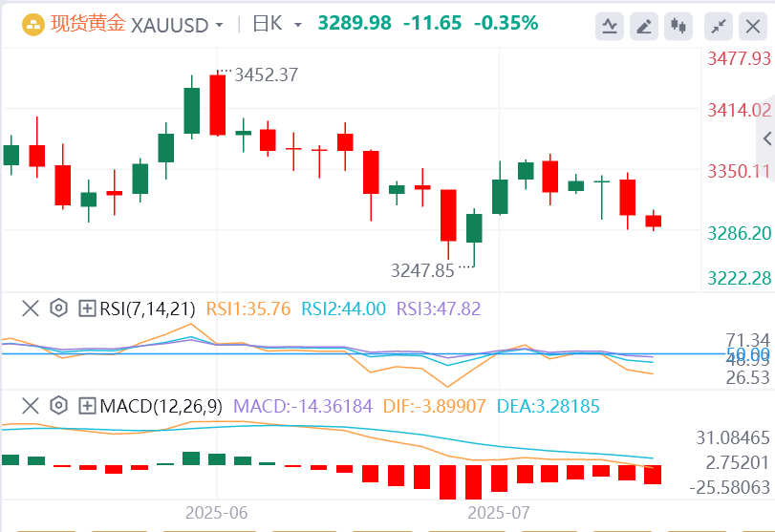Open the 日K timeframe dropdown

(298, 25)
